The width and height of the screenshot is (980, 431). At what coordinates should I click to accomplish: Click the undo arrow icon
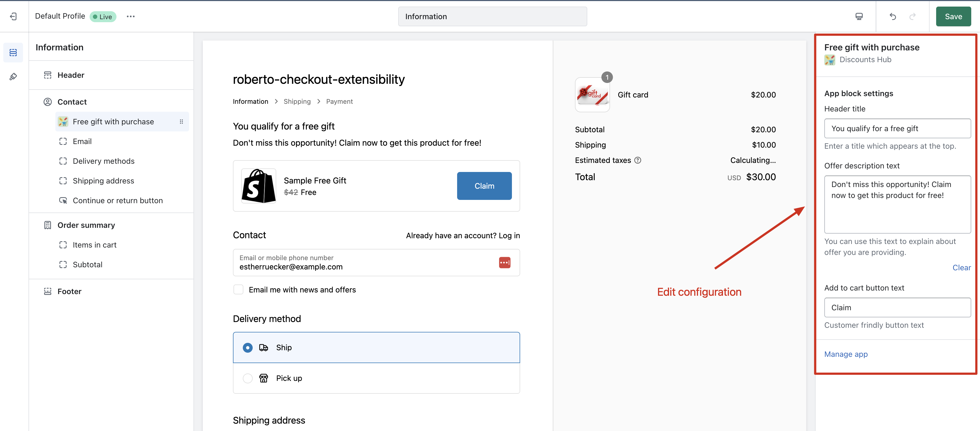click(x=893, y=16)
